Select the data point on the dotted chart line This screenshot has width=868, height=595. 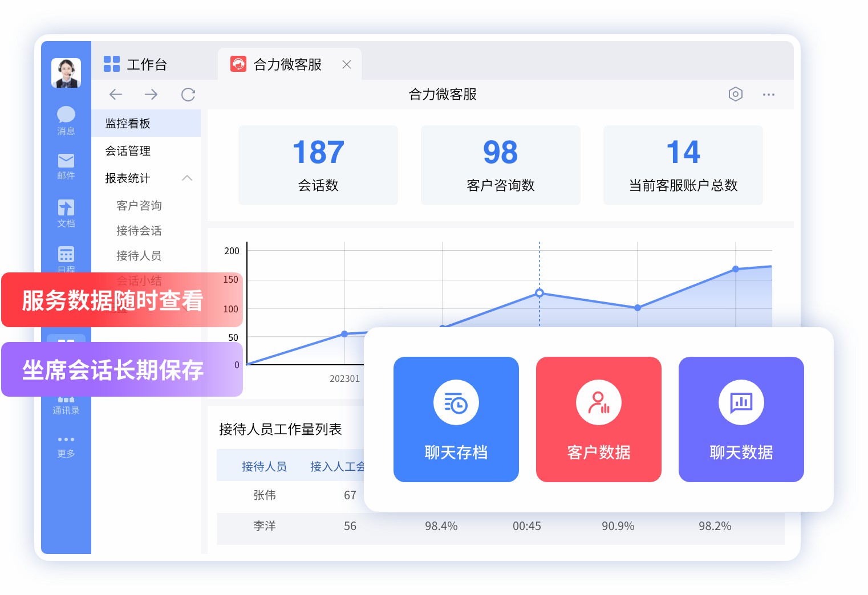coord(539,293)
